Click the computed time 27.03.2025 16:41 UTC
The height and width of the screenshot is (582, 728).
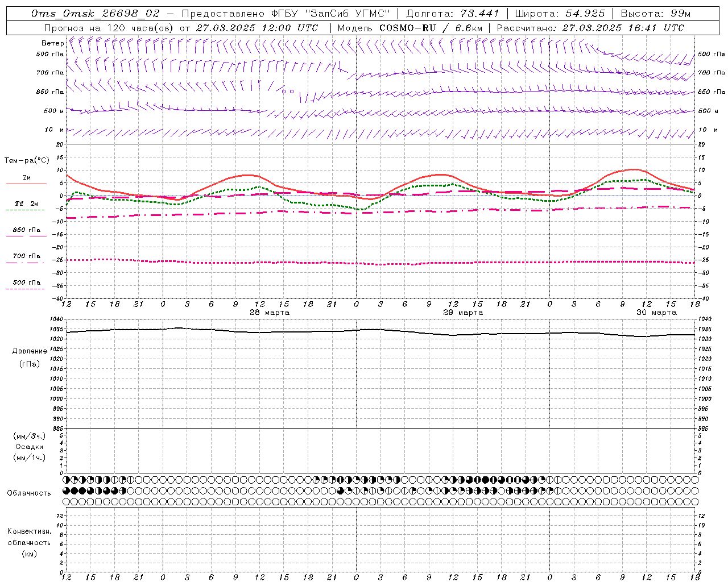[623, 28]
